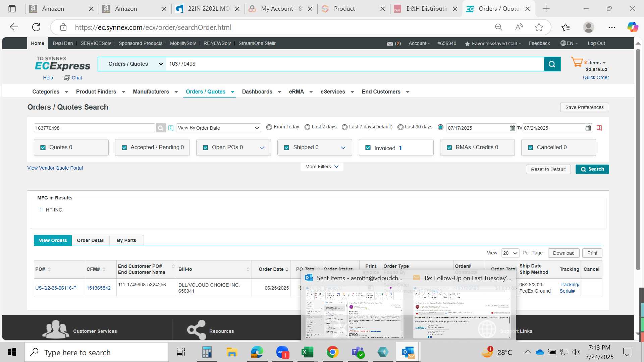Toggle the Shipped checkbox
Screen dimensions: 644x362
tap(287, 147)
